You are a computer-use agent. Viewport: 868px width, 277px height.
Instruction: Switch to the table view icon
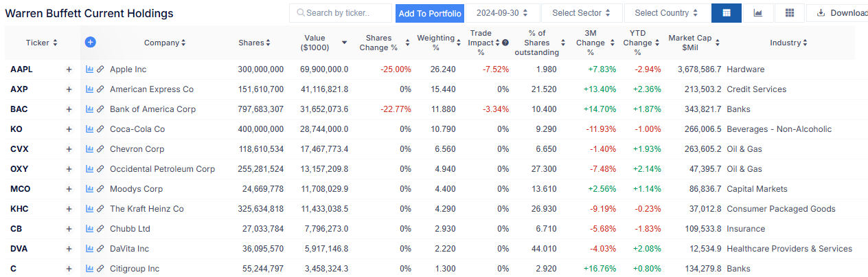coord(727,13)
